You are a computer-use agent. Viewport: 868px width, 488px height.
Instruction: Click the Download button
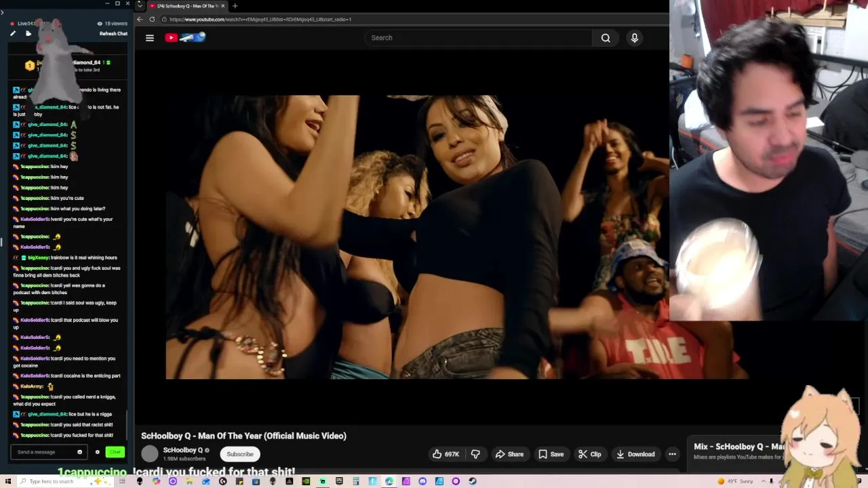coord(635,454)
